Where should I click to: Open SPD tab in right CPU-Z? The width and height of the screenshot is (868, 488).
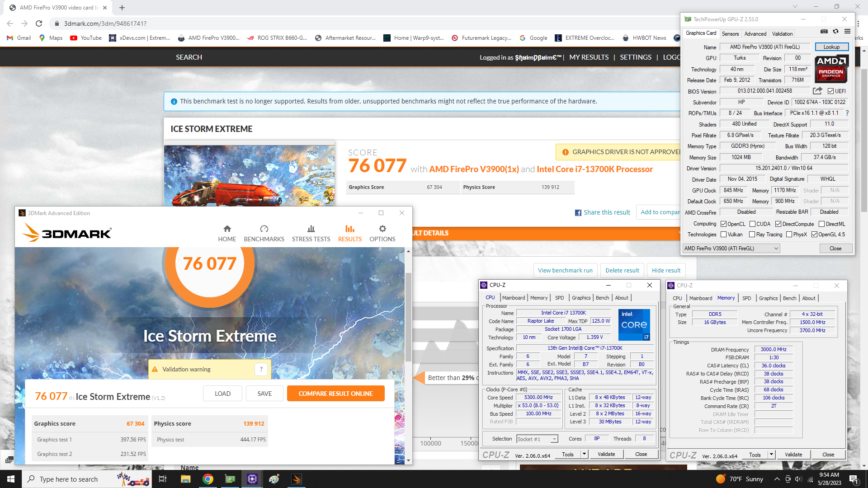coord(746,298)
